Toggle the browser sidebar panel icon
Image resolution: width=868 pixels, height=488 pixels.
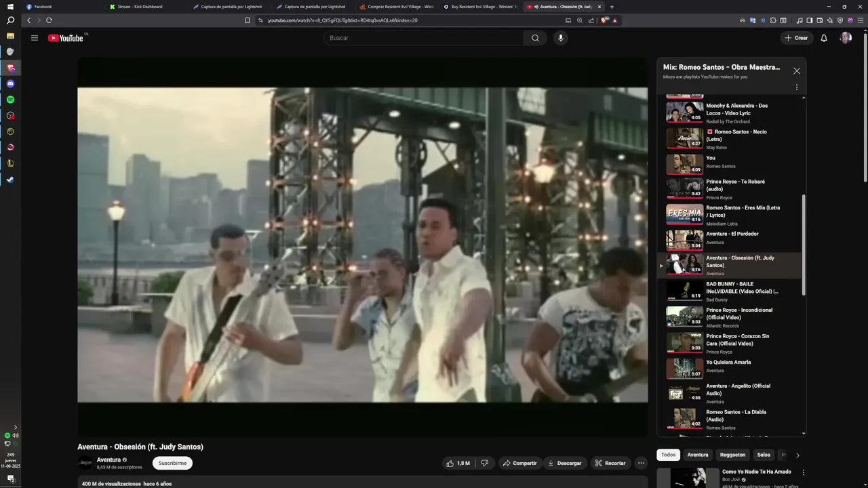(810, 20)
